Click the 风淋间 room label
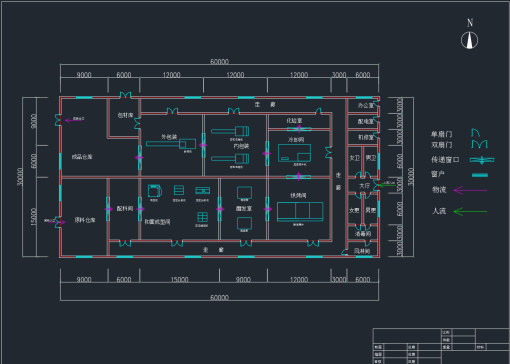 click(362, 251)
